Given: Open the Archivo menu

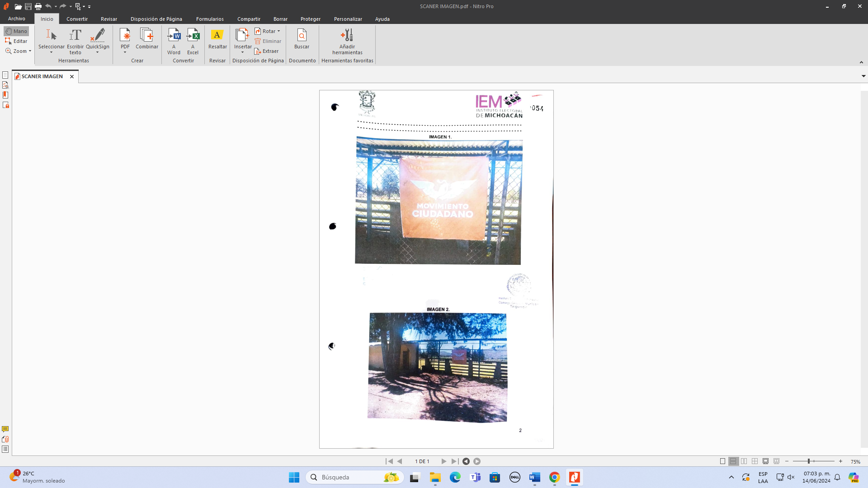Looking at the screenshot, I should click(17, 19).
